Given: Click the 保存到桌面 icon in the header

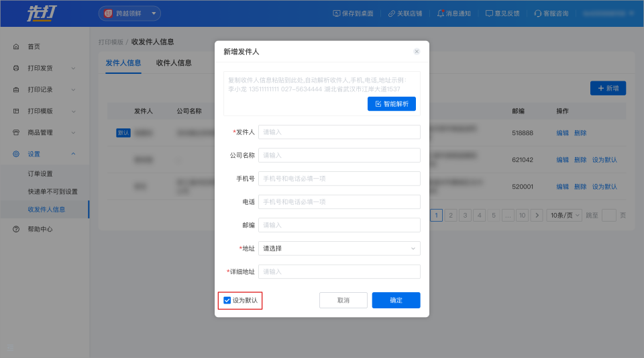Looking at the screenshot, I should point(337,13).
